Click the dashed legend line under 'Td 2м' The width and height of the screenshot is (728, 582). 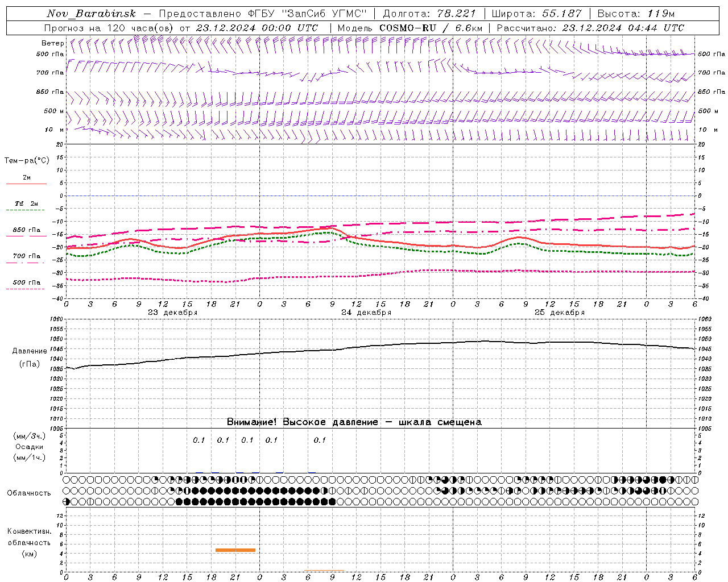[26, 210]
